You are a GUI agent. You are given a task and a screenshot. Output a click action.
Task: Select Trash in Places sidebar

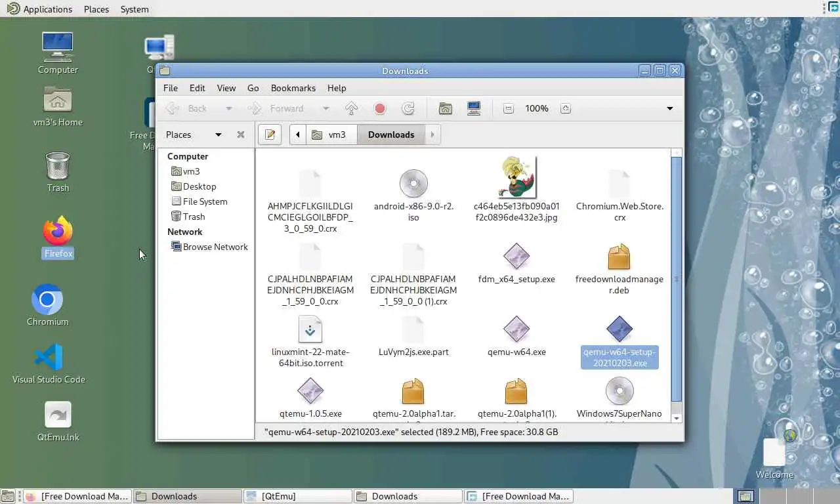click(x=188, y=217)
